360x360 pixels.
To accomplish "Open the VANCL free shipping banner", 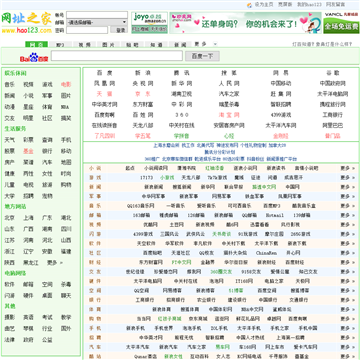I will [x=342, y=23].
